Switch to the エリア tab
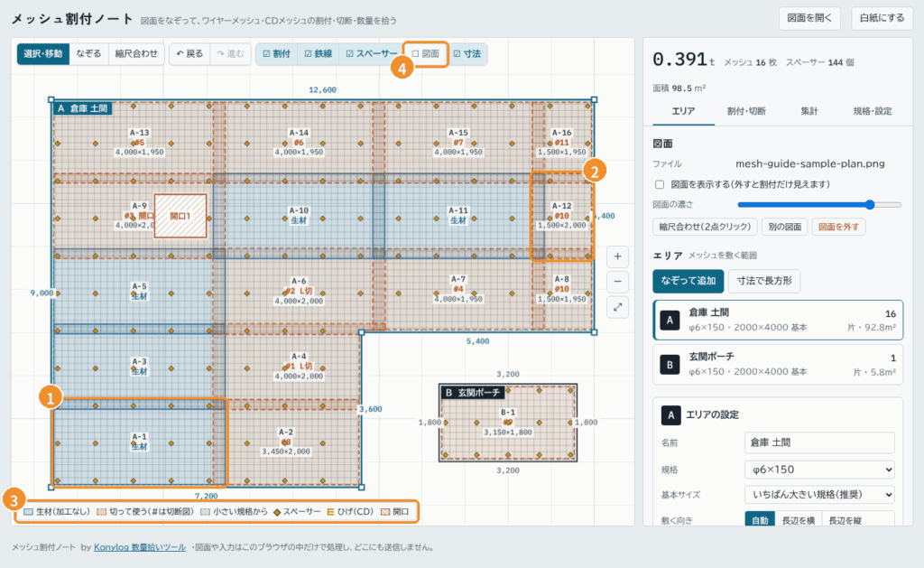924x568 pixels. pos(684,111)
